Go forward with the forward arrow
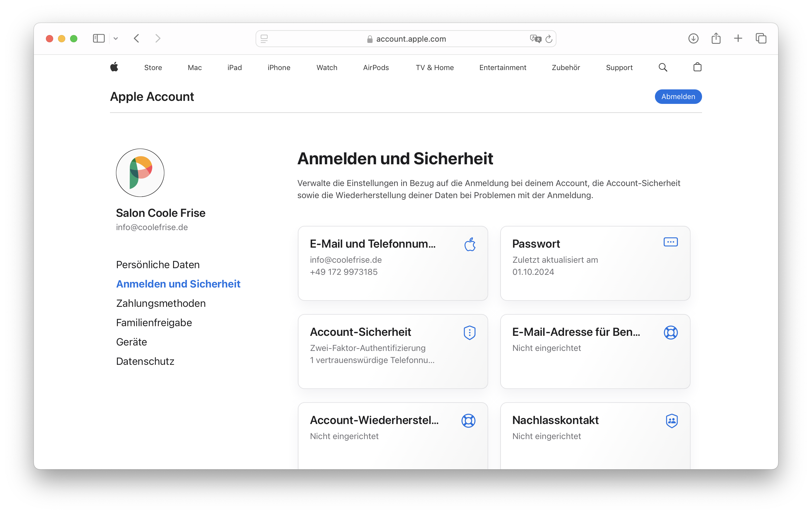 (157, 38)
